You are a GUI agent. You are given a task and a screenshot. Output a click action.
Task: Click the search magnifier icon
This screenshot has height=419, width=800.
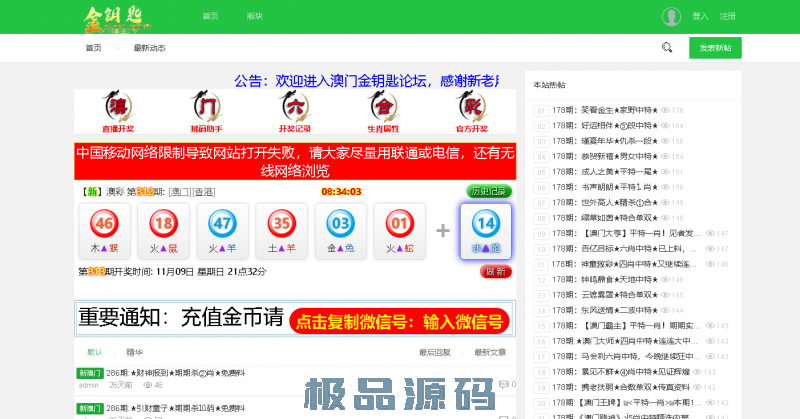tap(667, 48)
